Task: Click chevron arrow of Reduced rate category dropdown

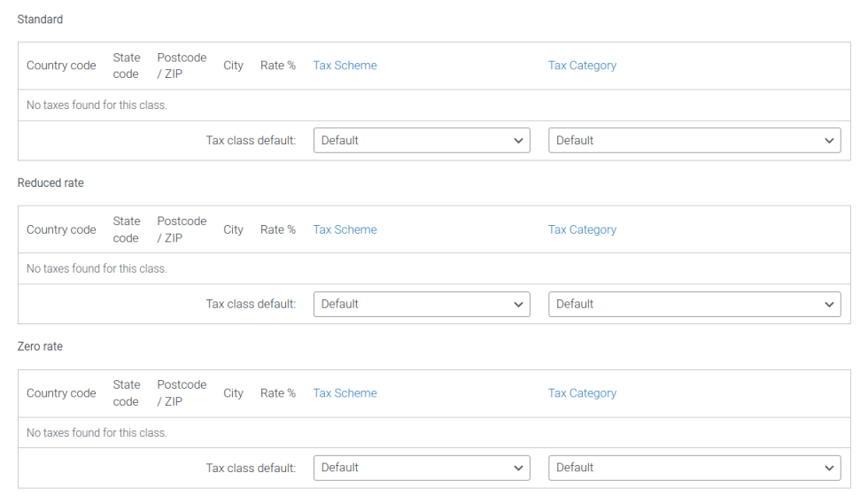Action: pos(829,305)
